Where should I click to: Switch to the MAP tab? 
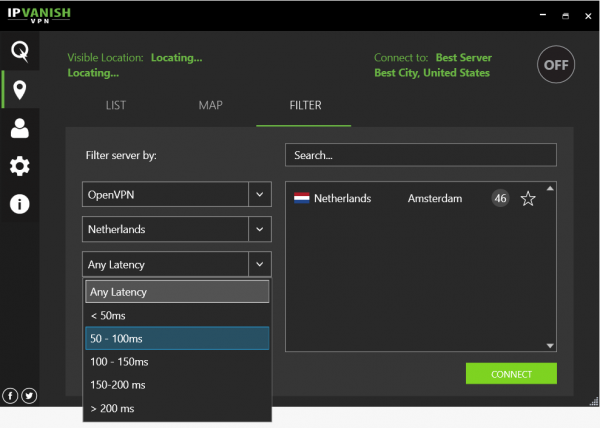(x=210, y=105)
